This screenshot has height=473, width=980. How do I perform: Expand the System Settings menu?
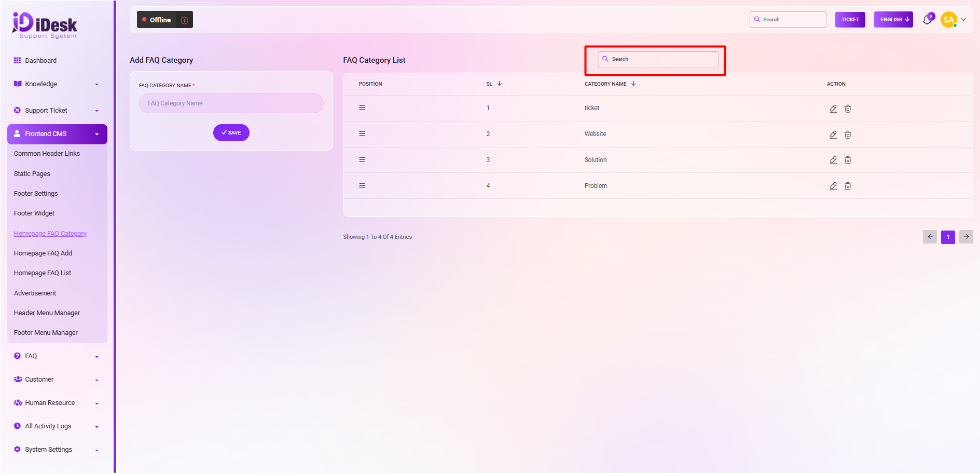click(56, 450)
